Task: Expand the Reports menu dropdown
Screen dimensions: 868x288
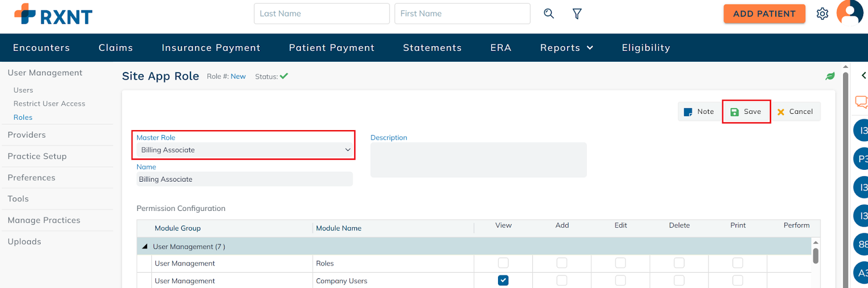Action: point(566,48)
